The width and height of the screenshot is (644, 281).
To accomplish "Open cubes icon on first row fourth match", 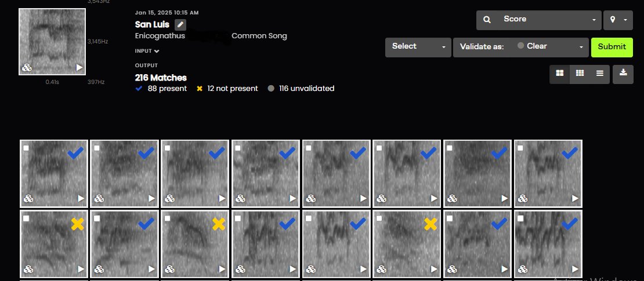I will (x=240, y=199).
